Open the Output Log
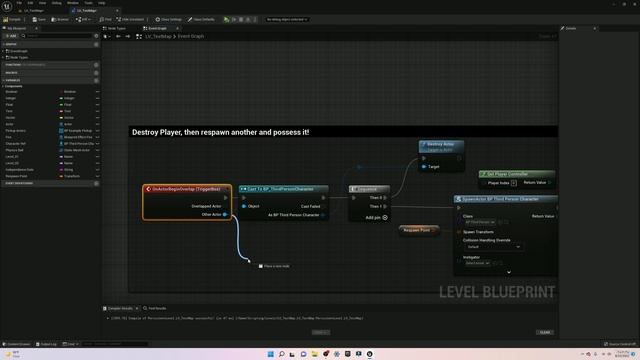The height and width of the screenshot is (360, 640). [x=46, y=344]
